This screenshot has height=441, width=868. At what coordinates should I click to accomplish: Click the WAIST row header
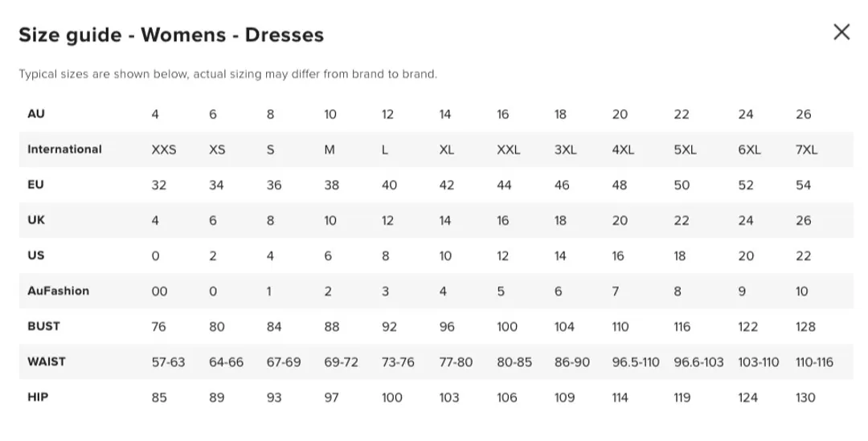pos(46,361)
